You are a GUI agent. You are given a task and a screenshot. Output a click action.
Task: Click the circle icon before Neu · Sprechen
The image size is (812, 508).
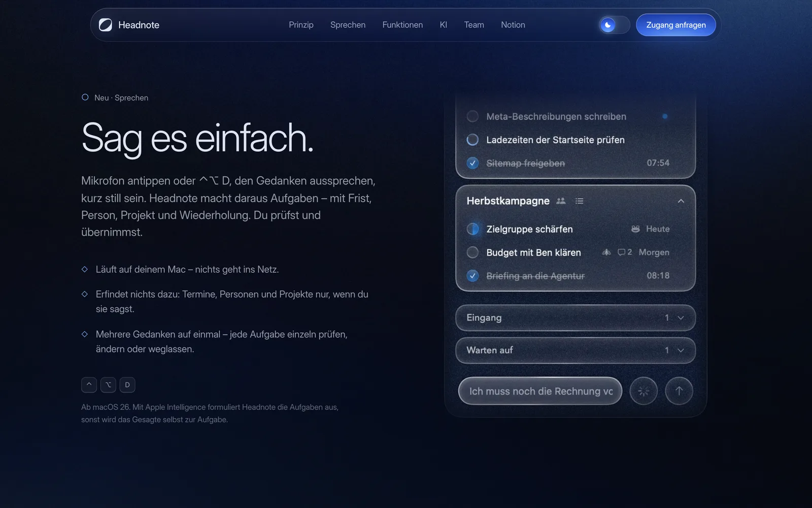tap(85, 97)
